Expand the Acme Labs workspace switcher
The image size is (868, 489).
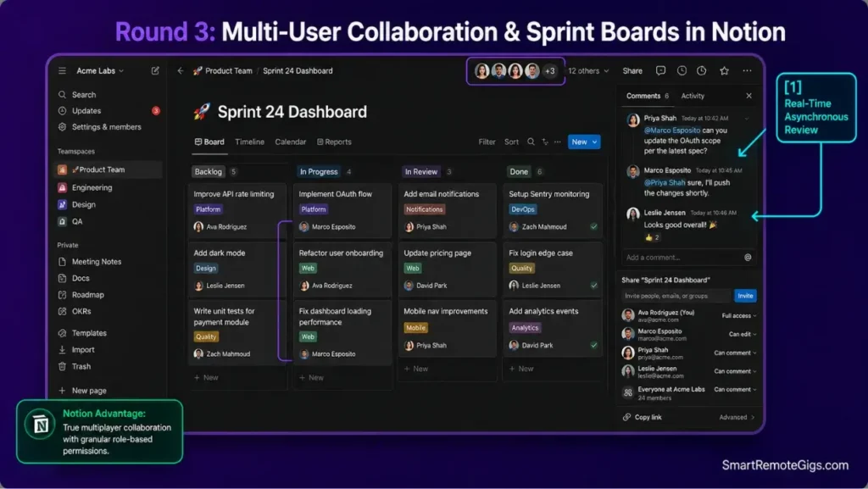click(100, 71)
